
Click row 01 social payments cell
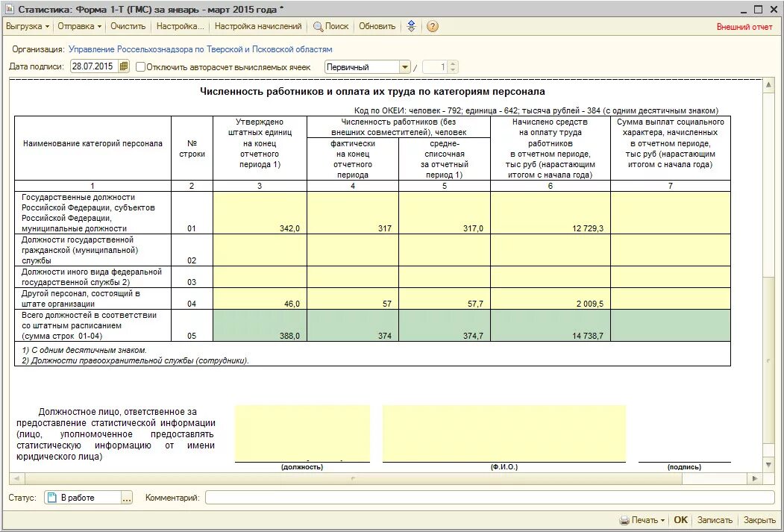click(671, 213)
